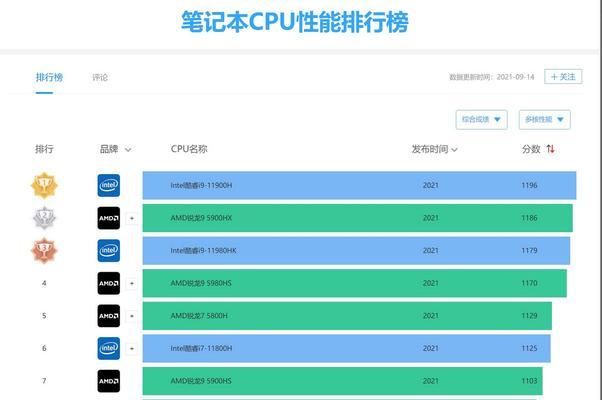The image size is (602, 400).
Task: Expand the plus box beside Intel i7-11800H
Action: coord(132,349)
